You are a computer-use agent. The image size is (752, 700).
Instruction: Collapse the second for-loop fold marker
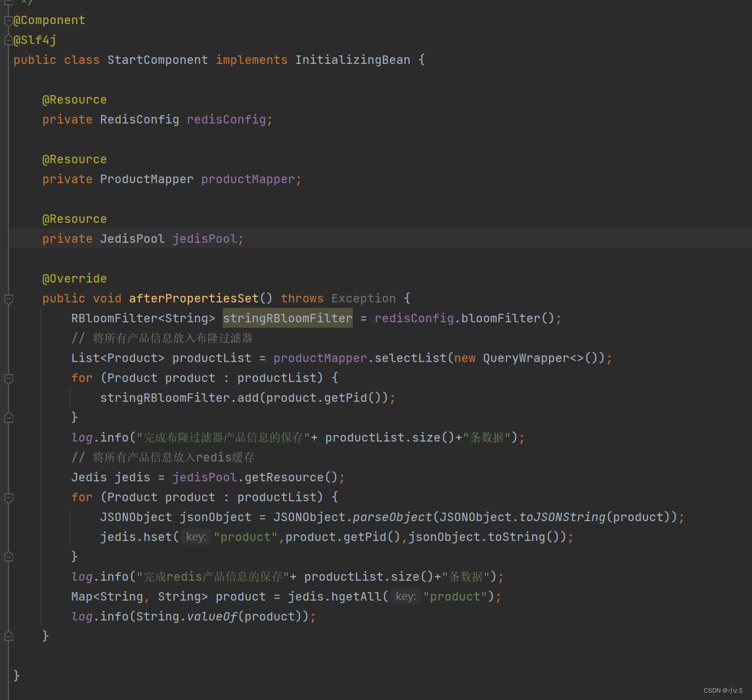[8, 498]
